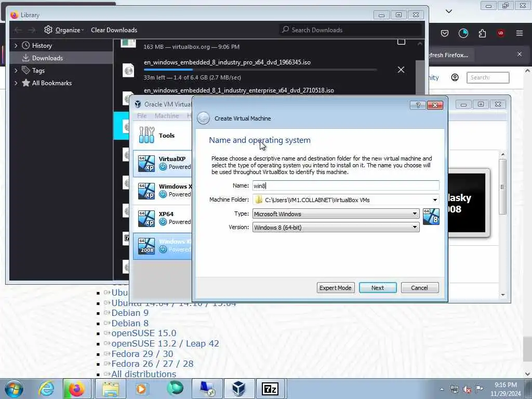Open VirtualBox cube icon in taskbar

239,389
